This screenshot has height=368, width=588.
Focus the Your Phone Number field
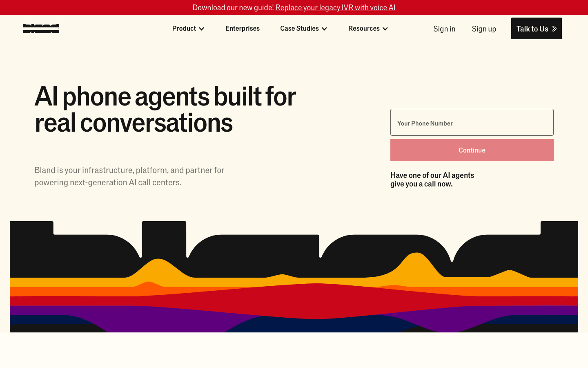[472, 122]
